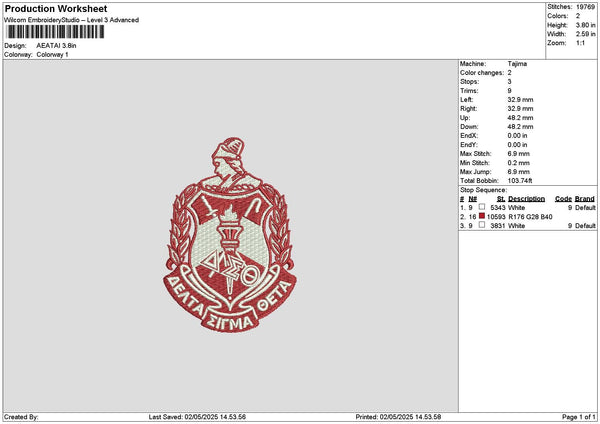Click the 'Color changes:' label
Screen dimensions: 600x424
pos(482,73)
